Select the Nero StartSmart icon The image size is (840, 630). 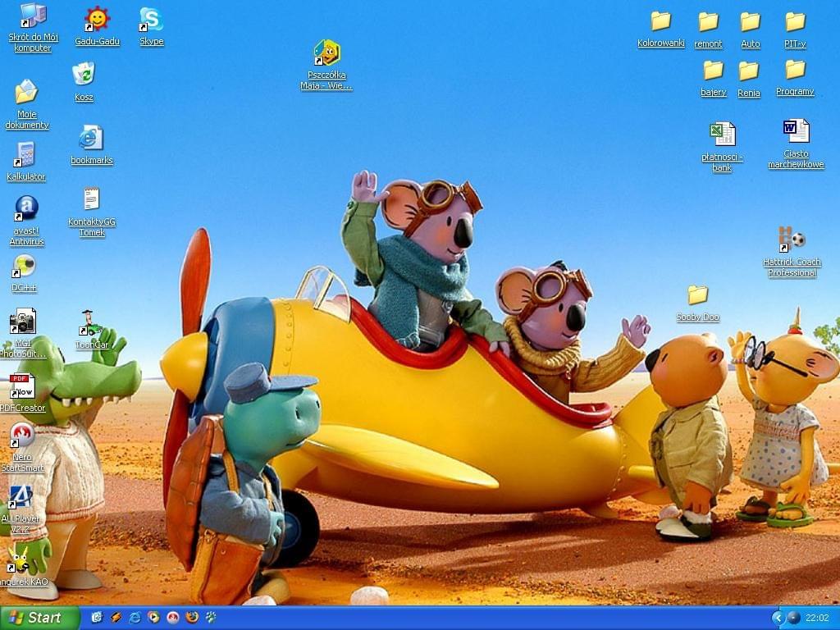(x=22, y=436)
